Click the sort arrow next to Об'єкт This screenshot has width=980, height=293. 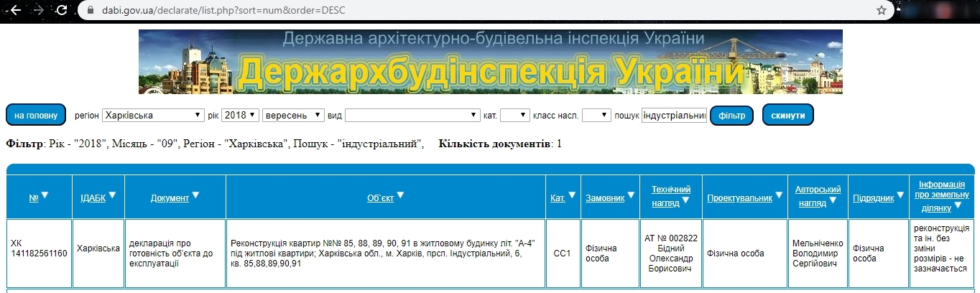(x=400, y=195)
